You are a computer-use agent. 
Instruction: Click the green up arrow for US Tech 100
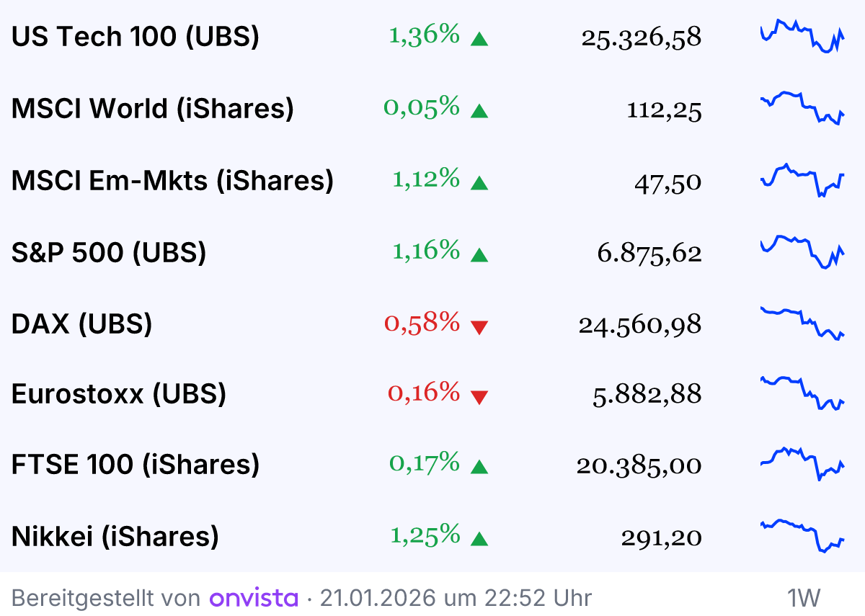point(479,39)
